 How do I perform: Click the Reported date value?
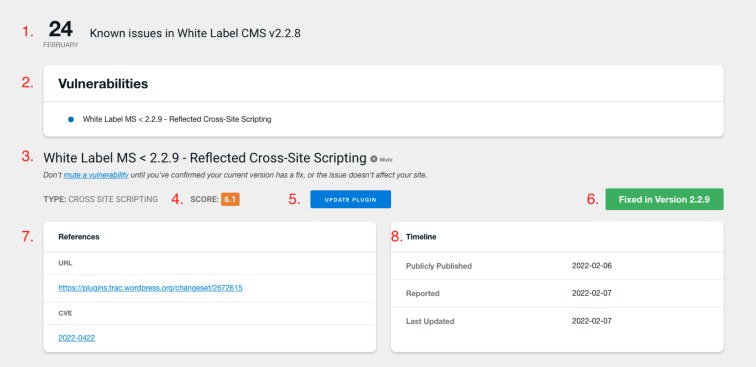tap(592, 293)
